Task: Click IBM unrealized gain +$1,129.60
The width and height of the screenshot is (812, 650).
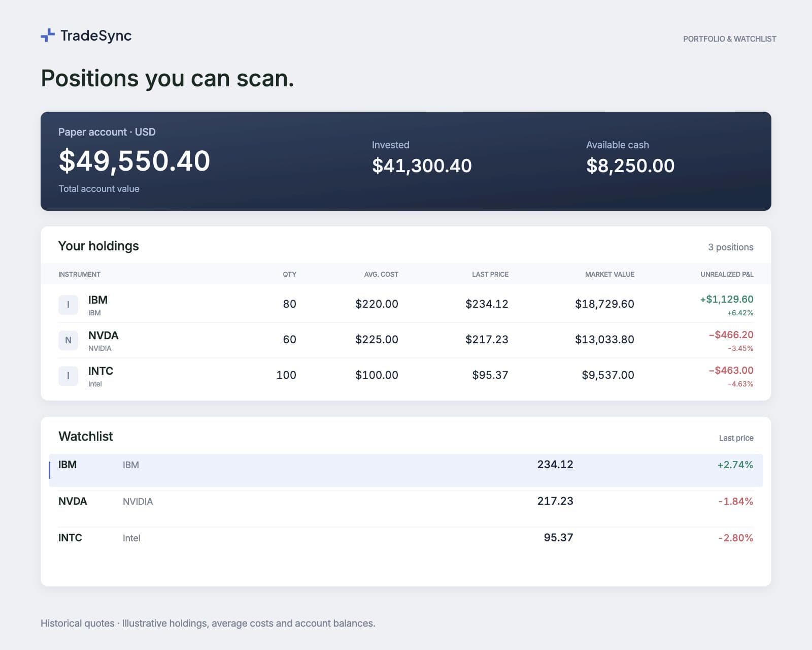Action: [x=727, y=299]
